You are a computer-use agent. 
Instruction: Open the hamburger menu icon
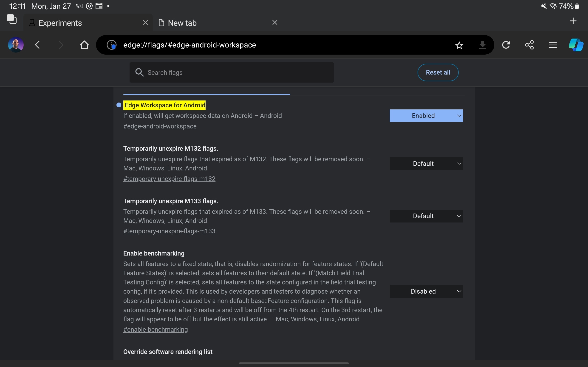pyautogui.click(x=553, y=45)
